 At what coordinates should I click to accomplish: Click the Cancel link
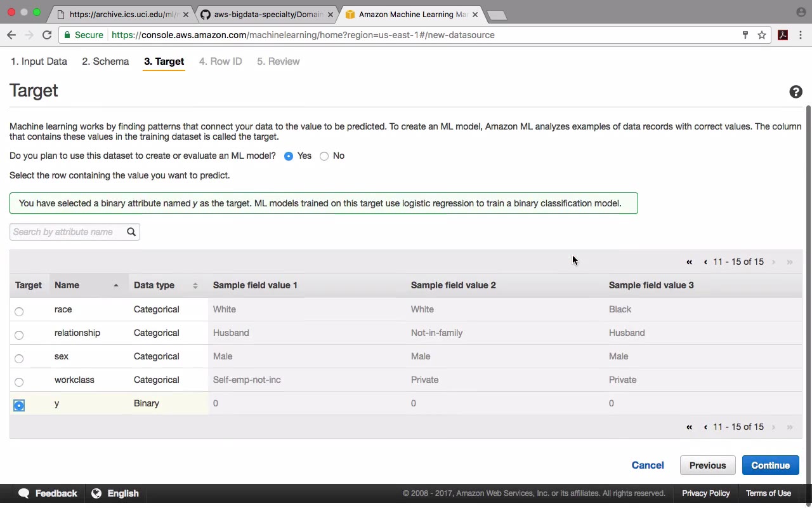648,465
